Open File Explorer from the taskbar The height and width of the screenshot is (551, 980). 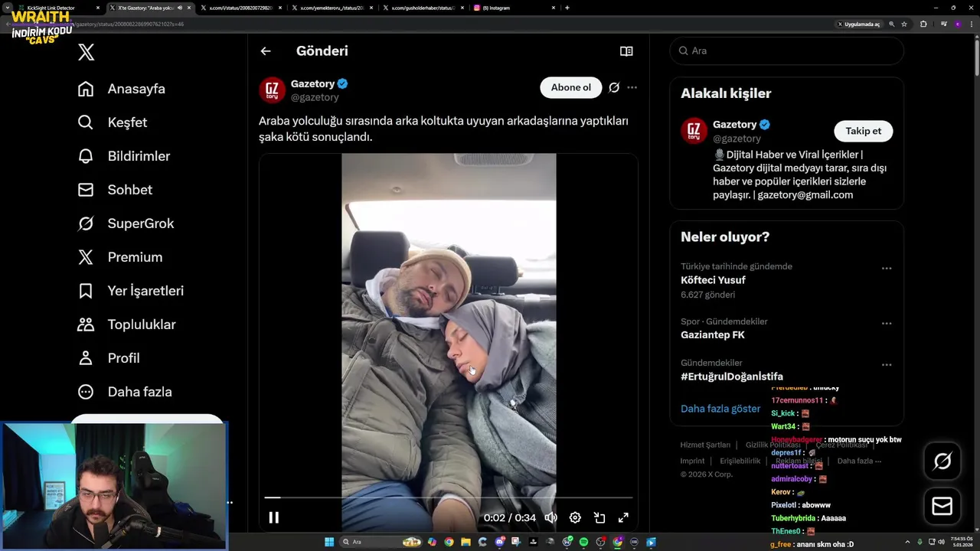[x=465, y=542]
